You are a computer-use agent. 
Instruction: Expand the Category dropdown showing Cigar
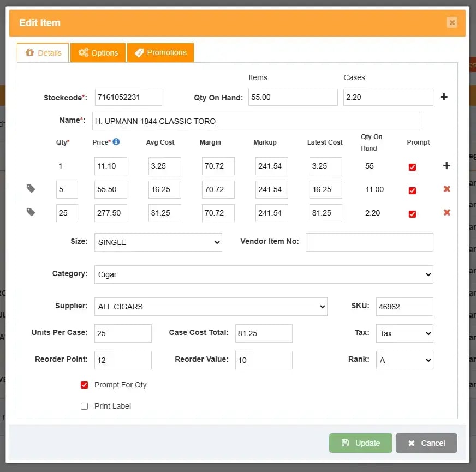tap(264, 274)
